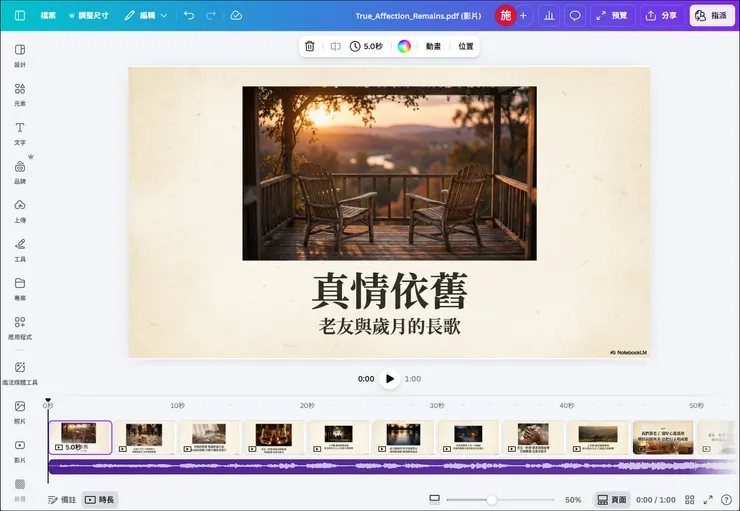740x511 pixels.
Task: Adjust the zoom slider handle
Action: [x=492, y=500]
